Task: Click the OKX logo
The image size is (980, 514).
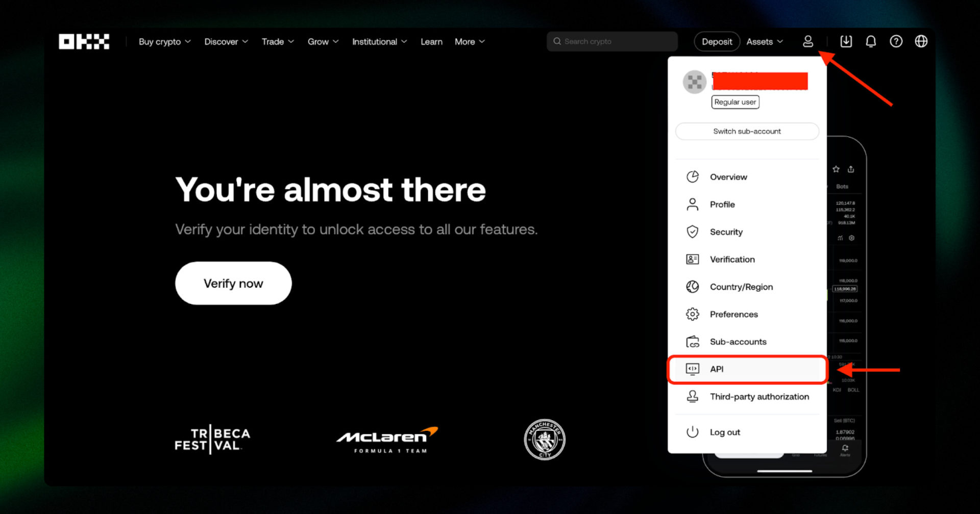Action: (x=84, y=42)
